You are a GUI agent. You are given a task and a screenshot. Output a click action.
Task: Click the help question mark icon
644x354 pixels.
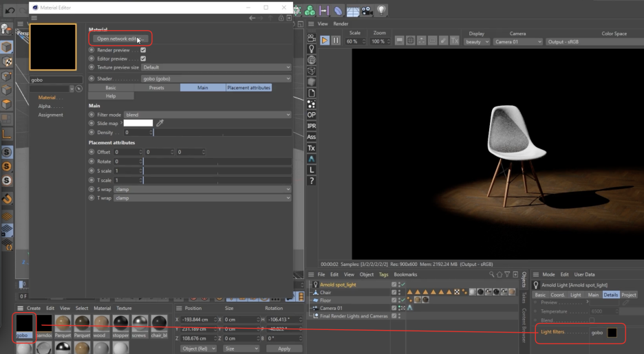pyautogui.click(x=311, y=181)
